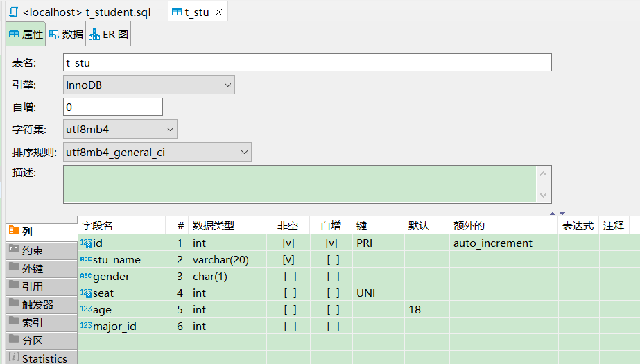Viewport: 640px width, 364px height.
Task: Click the SQL script icon on the t_student.sql tab
Action: (14, 12)
